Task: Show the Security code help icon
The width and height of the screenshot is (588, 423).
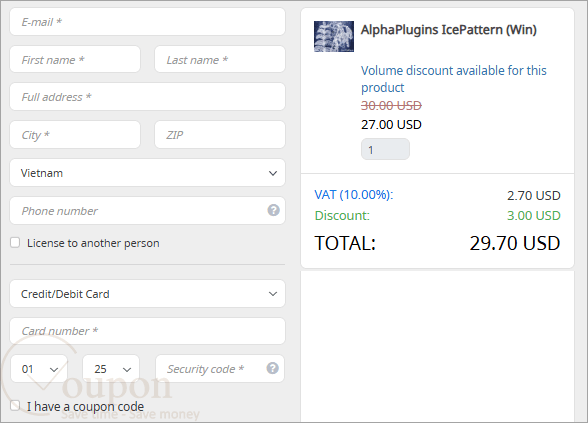Action: (x=273, y=368)
